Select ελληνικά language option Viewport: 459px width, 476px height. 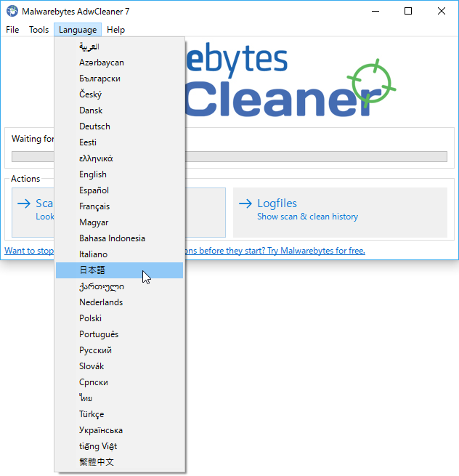120,158
